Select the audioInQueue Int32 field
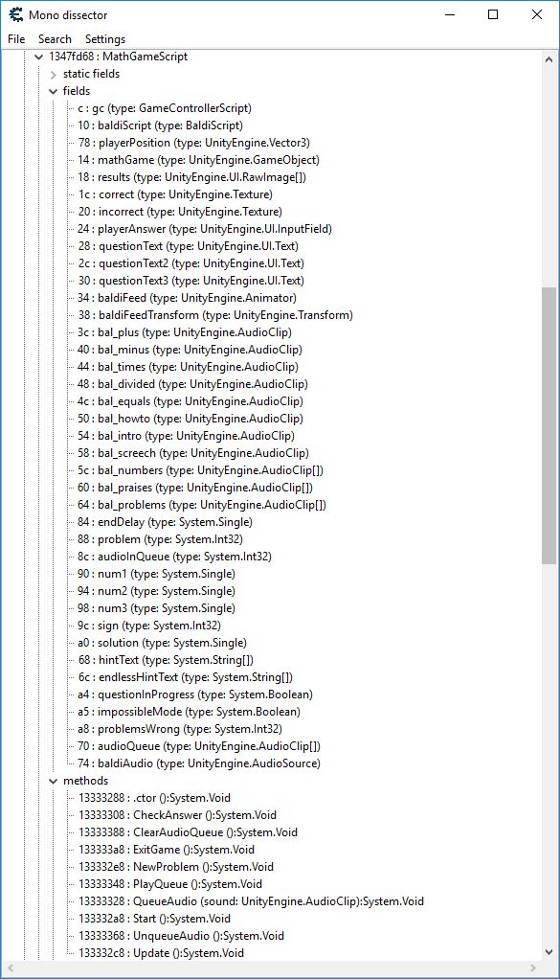This screenshot has width=560, height=979. [x=174, y=557]
